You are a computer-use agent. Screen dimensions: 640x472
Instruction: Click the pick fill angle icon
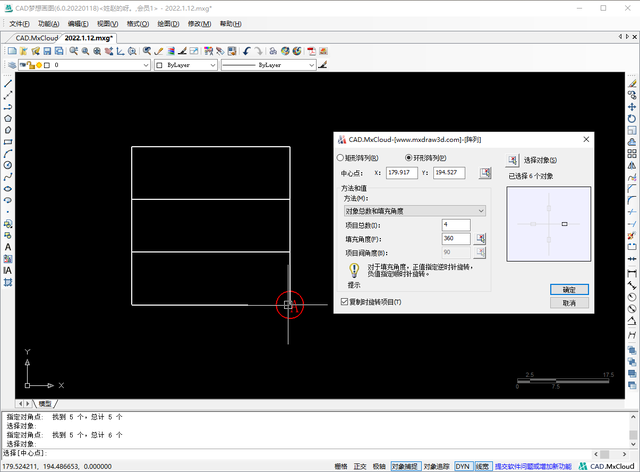tap(480, 238)
